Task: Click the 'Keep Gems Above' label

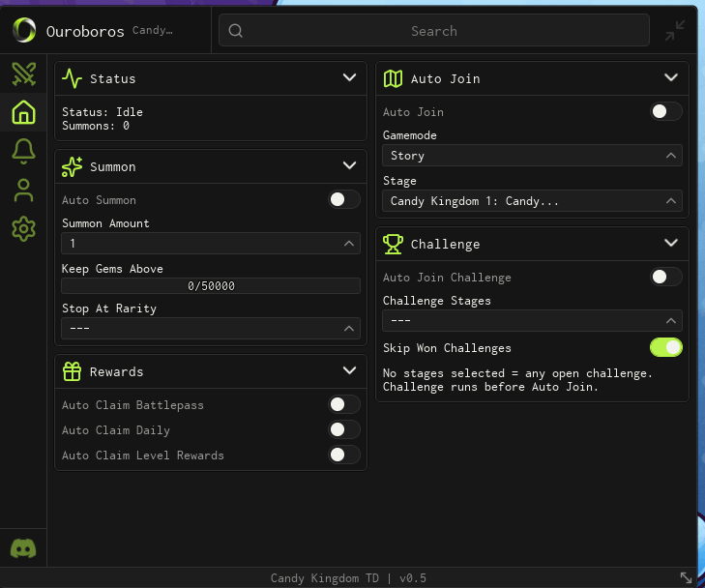Action: click(x=112, y=269)
